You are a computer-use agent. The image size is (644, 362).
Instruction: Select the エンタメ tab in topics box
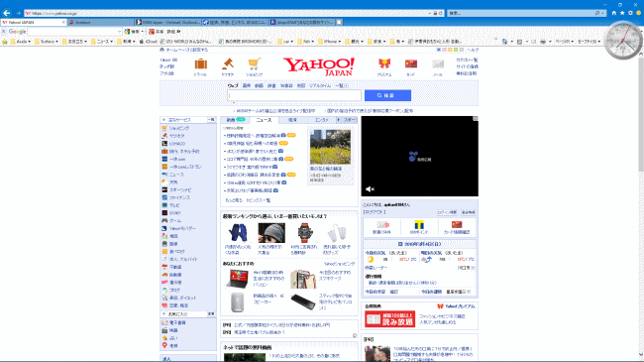pos(321,120)
